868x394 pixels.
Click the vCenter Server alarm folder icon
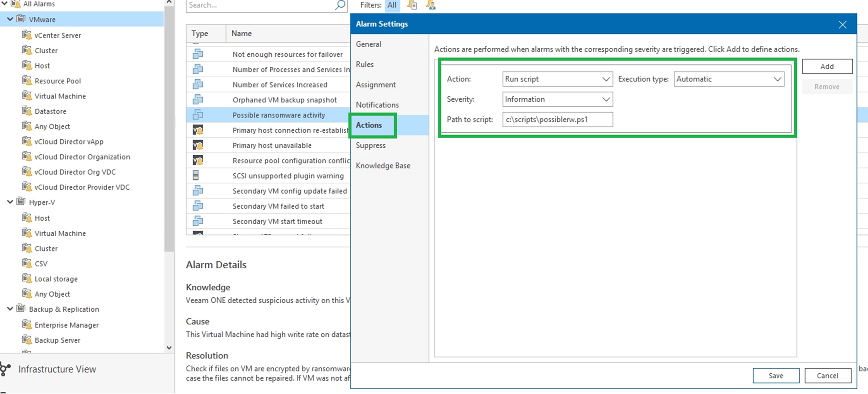tap(27, 35)
